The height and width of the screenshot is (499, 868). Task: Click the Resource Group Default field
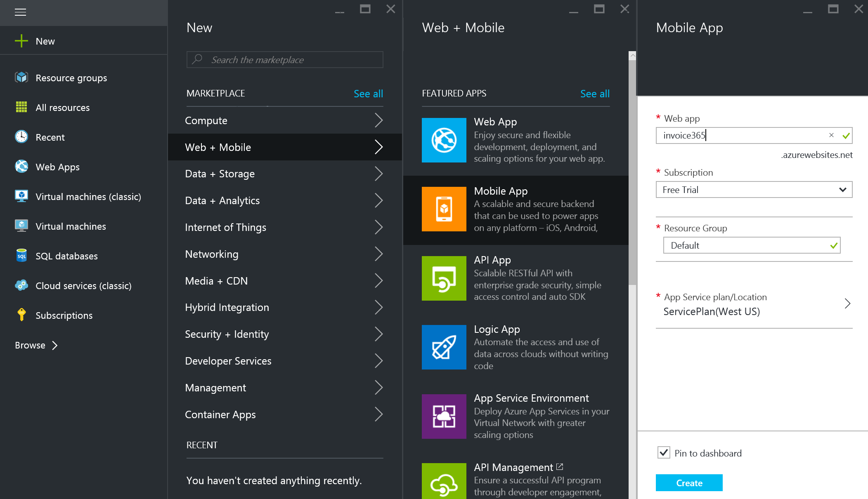[752, 245]
